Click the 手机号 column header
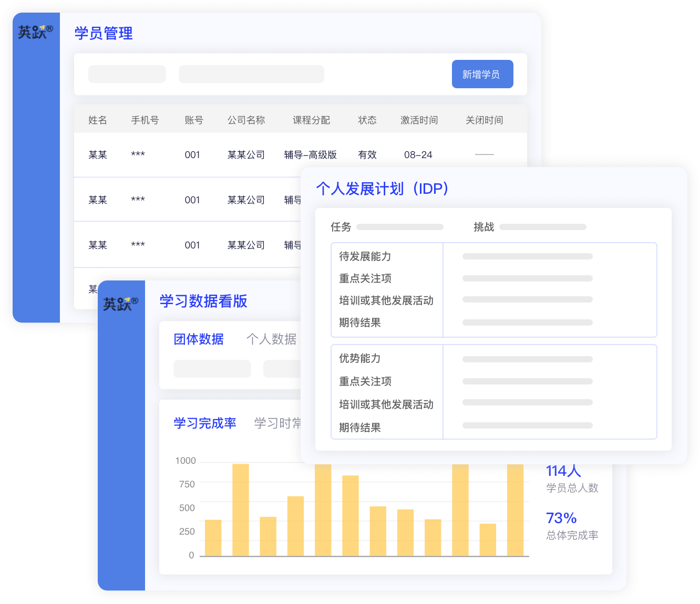Image resolution: width=700 pixels, height=604 pixels. [x=145, y=120]
